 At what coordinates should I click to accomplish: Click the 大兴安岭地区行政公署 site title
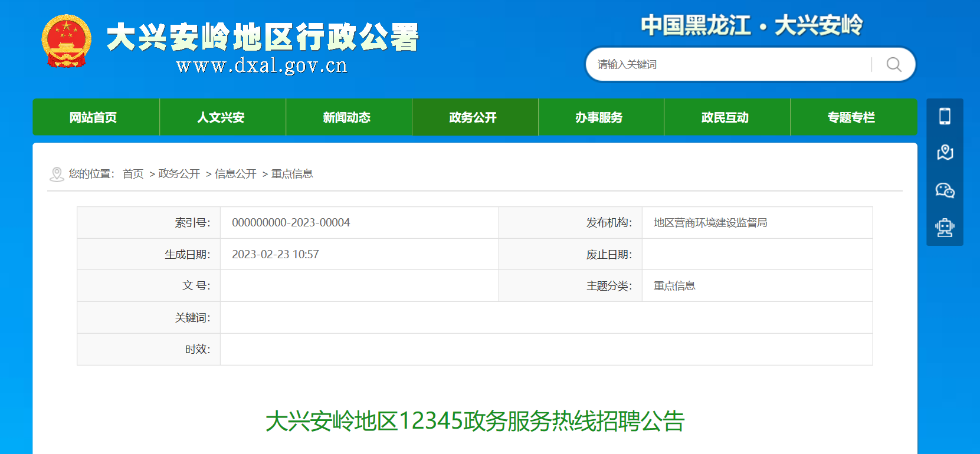pyautogui.click(x=263, y=38)
